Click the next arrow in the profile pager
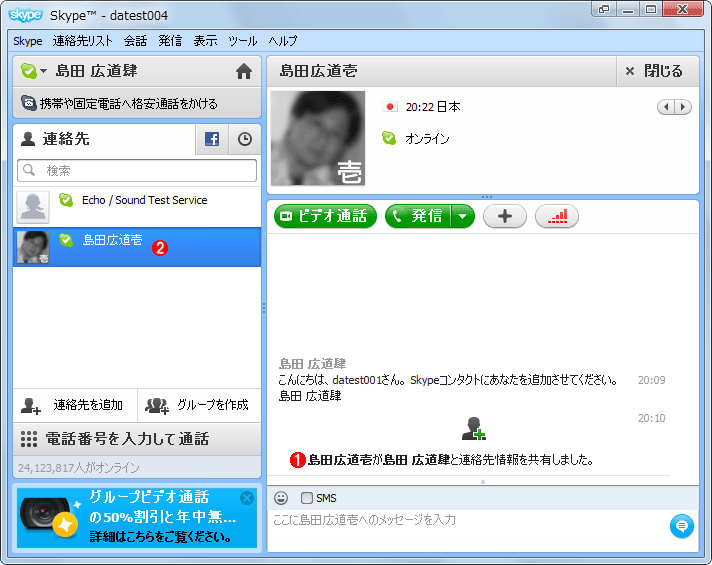The height and width of the screenshot is (565, 712). 682,107
